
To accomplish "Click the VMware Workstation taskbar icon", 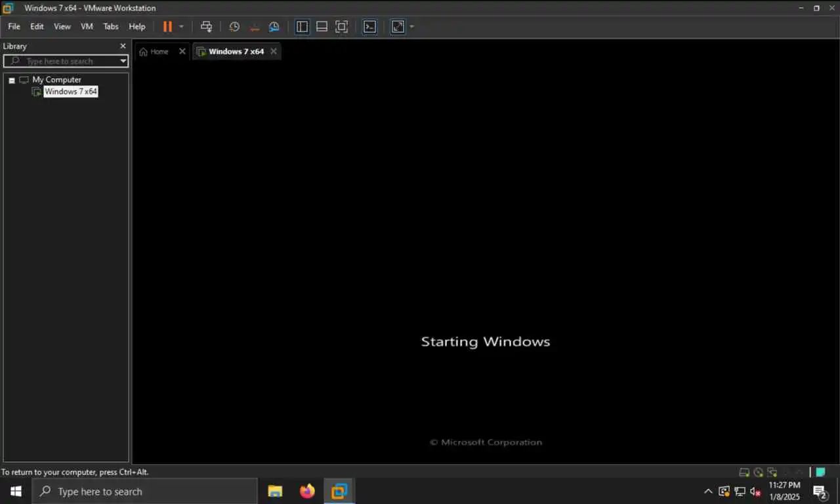I will pos(339,491).
